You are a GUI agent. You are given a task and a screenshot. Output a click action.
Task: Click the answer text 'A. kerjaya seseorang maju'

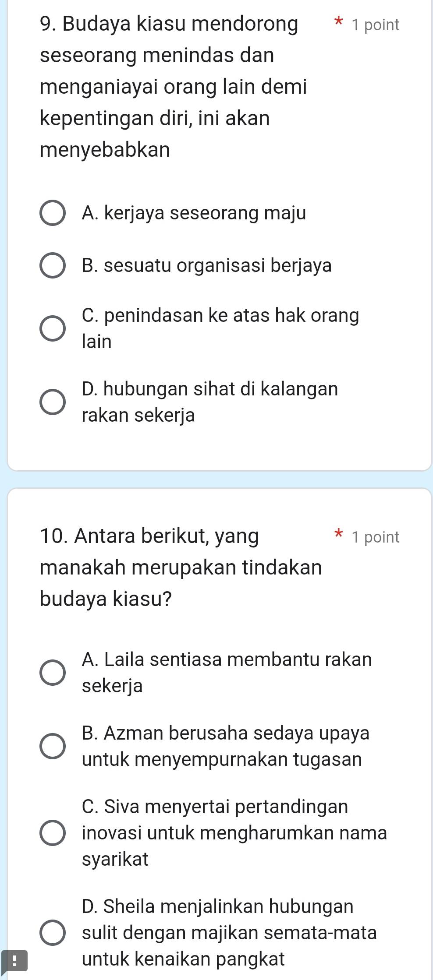click(194, 214)
